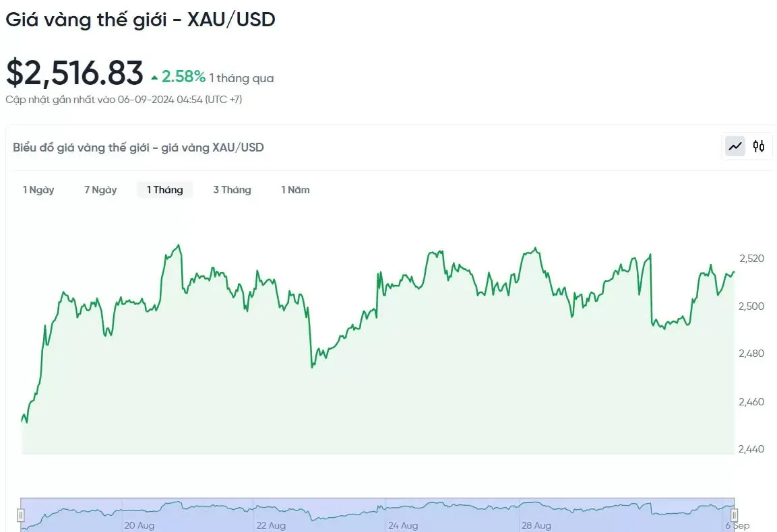Viewport: 777px width, 532px height.
Task: Click the 2,440 y-axis label
Action: tap(751, 448)
